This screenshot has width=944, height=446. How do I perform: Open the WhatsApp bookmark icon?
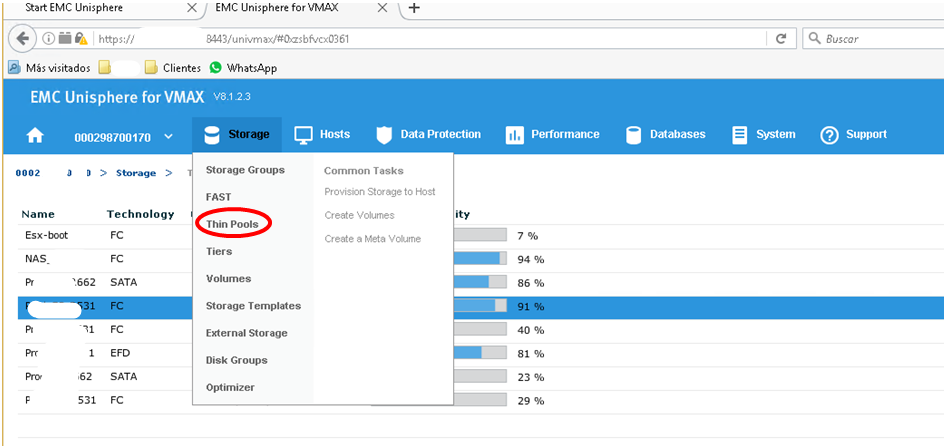coord(216,68)
